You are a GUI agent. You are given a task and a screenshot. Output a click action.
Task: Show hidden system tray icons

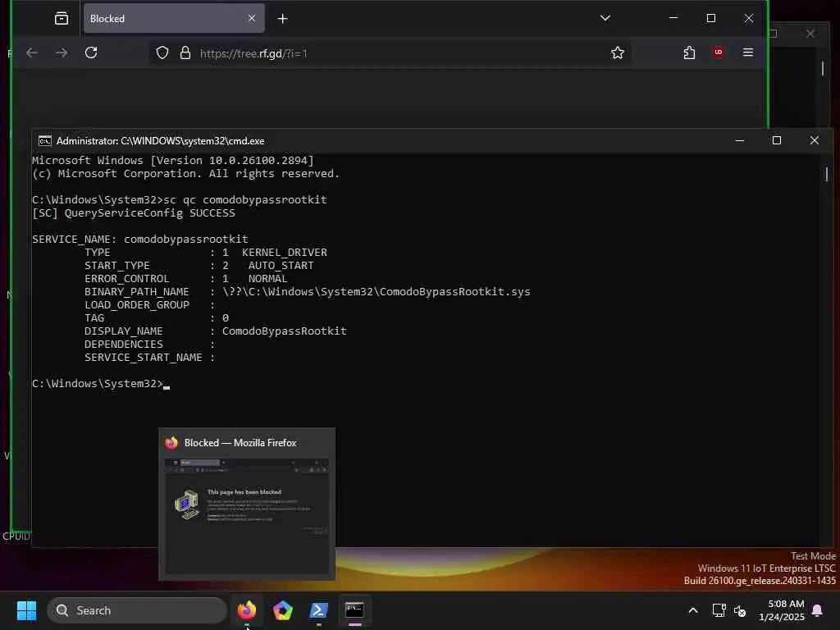[692, 610]
